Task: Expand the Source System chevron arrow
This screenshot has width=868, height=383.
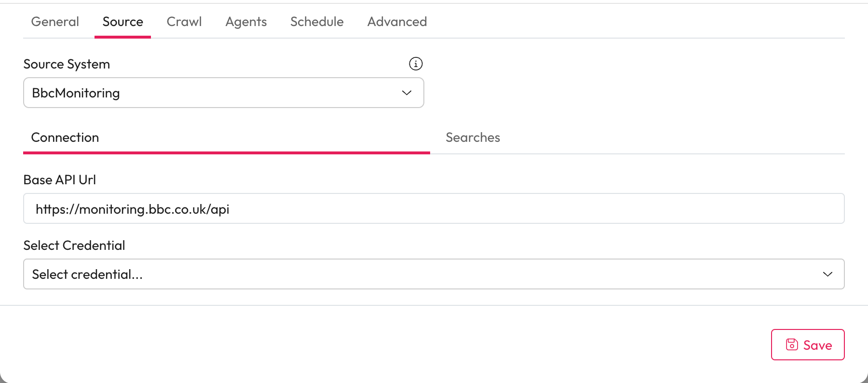Action: 407,93
